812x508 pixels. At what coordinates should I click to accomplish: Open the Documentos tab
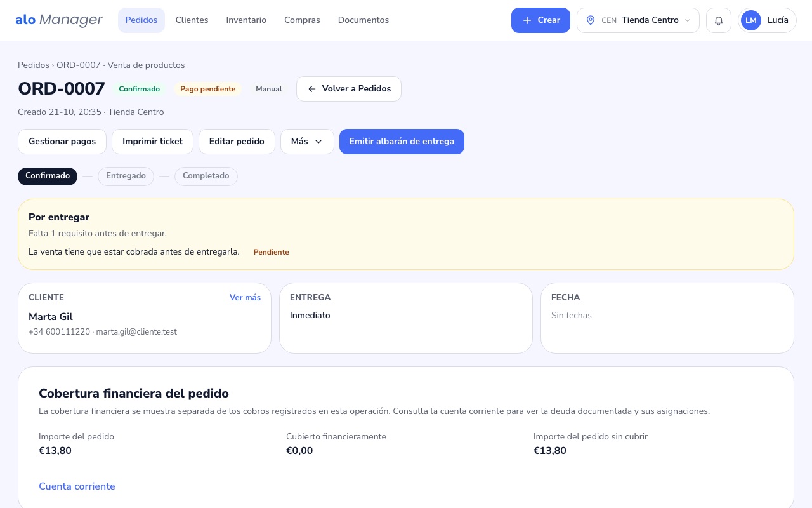pos(363,20)
